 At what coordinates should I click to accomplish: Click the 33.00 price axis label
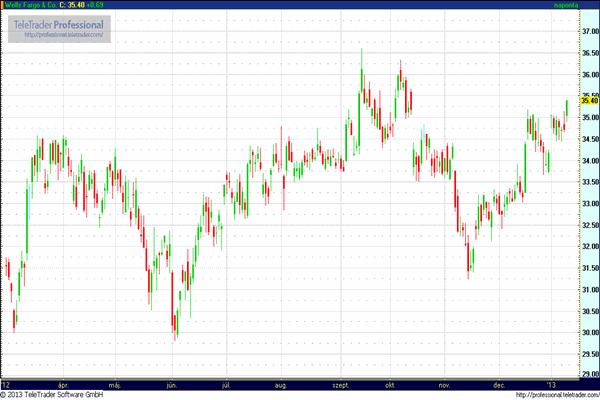(x=588, y=204)
